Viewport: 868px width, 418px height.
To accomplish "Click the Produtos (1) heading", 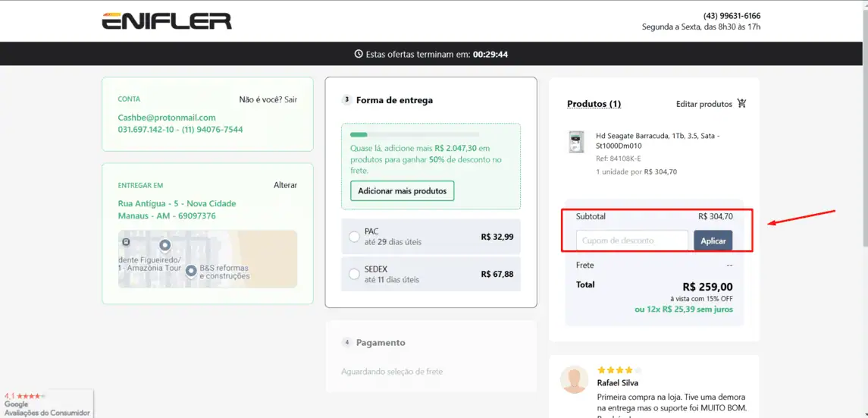I will [x=594, y=104].
